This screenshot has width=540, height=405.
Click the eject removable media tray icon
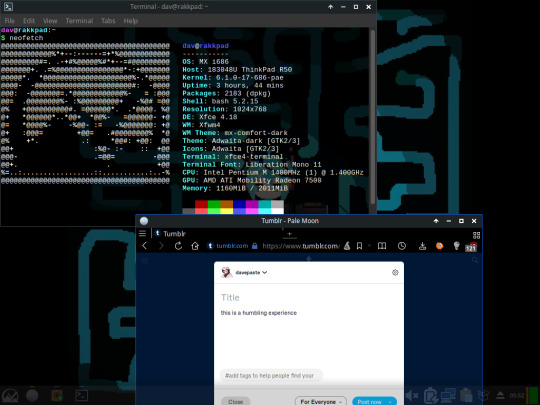point(500,395)
